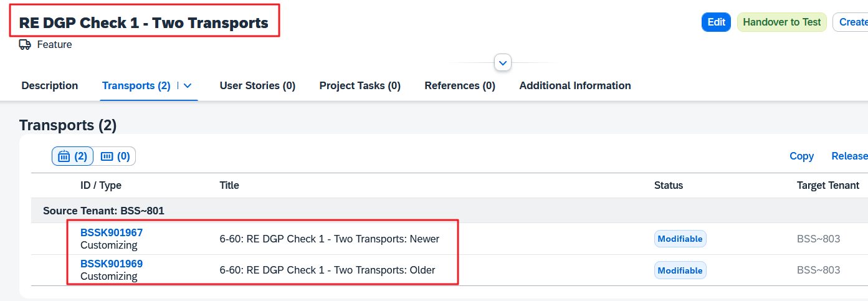The width and height of the screenshot is (868, 301).
Task: Expand the header with the chevron button
Action: click(502, 63)
